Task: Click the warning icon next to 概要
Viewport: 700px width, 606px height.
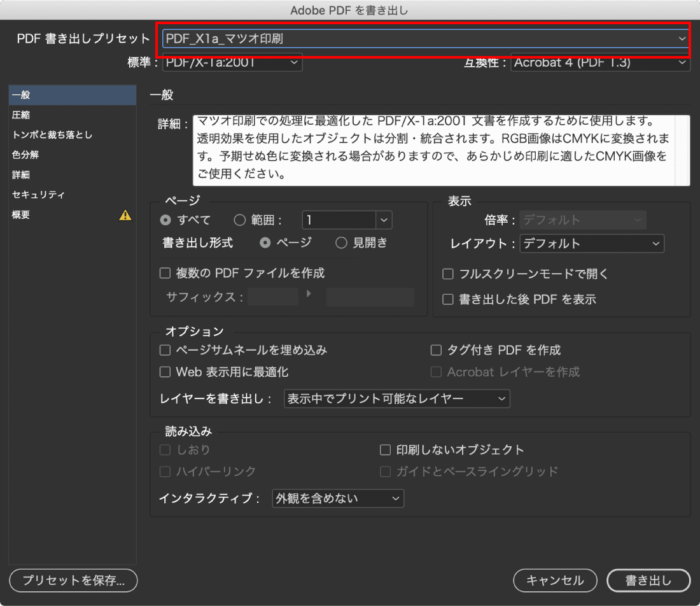Action: 125,215
